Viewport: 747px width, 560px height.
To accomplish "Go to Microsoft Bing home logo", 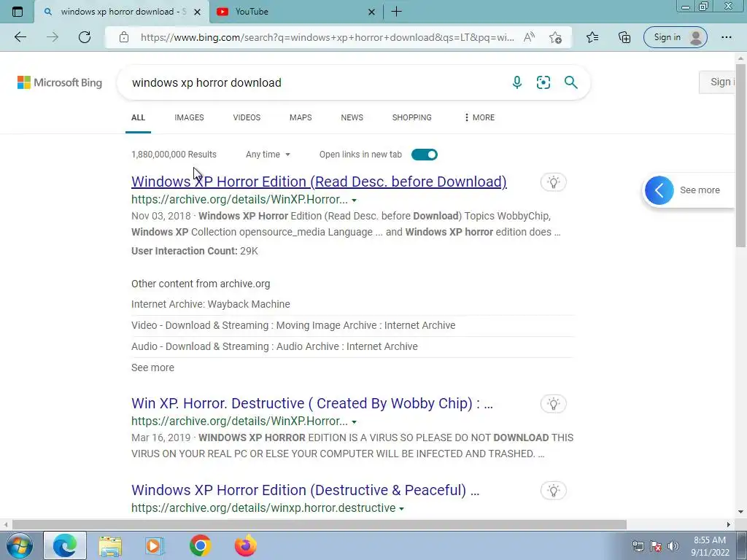I will [60, 82].
